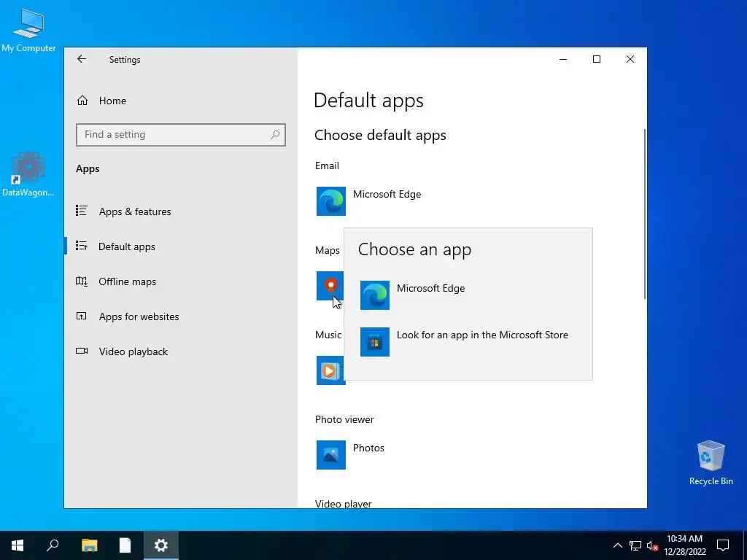Image resolution: width=747 pixels, height=560 pixels.
Task: Click the muted volume icon in tray
Action: [x=653, y=545]
